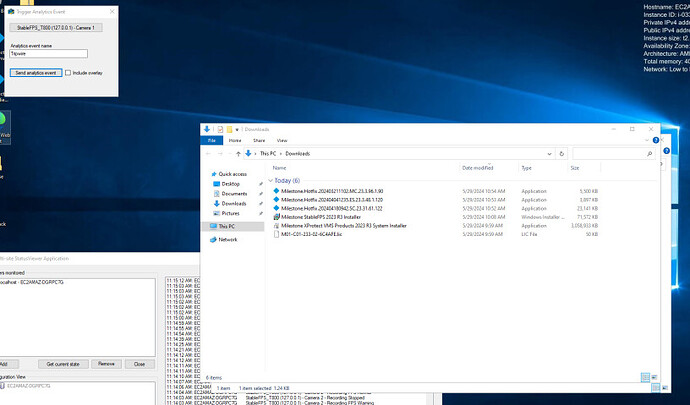The height and width of the screenshot is (405, 690).
Task: Click the Explorer up-directory arrow
Action: [x=238, y=154]
